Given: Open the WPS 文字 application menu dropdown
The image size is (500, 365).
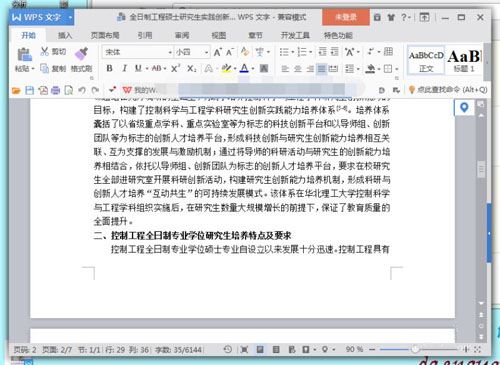Looking at the screenshot, I should 71,17.
